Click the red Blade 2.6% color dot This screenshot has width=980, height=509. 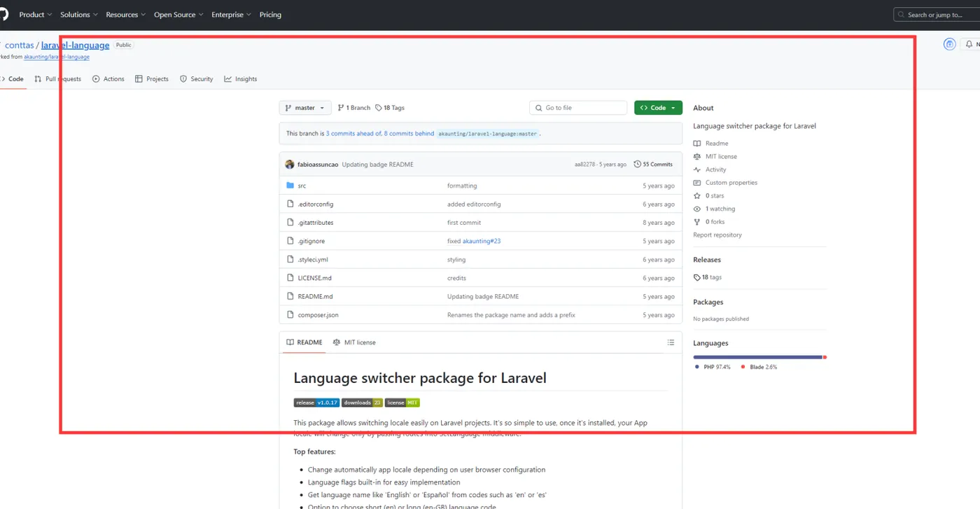click(x=743, y=367)
